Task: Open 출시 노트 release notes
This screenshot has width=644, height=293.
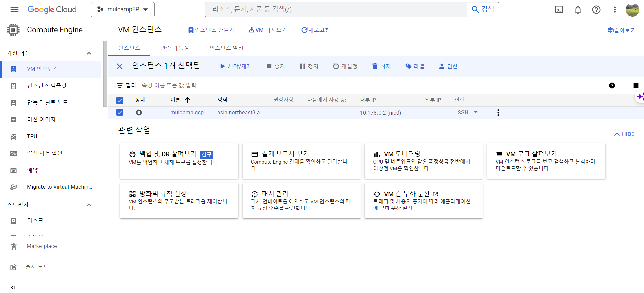Action: 54,267
